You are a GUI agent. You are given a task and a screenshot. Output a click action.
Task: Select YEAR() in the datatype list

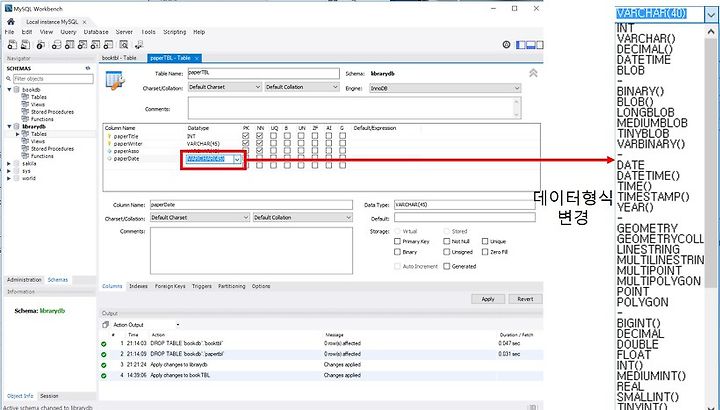click(635, 208)
